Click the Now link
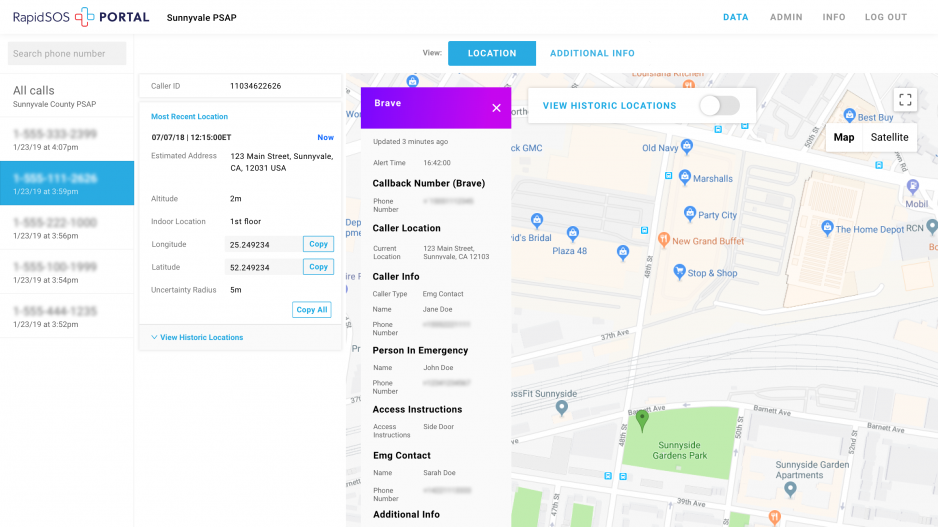Viewport: 938px width, 527px height. coord(325,138)
